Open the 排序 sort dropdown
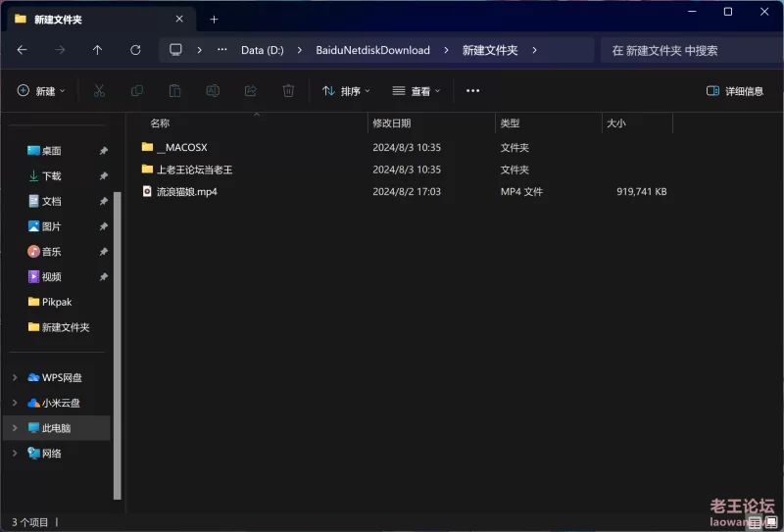The width and height of the screenshot is (784, 532). click(346, 91)
